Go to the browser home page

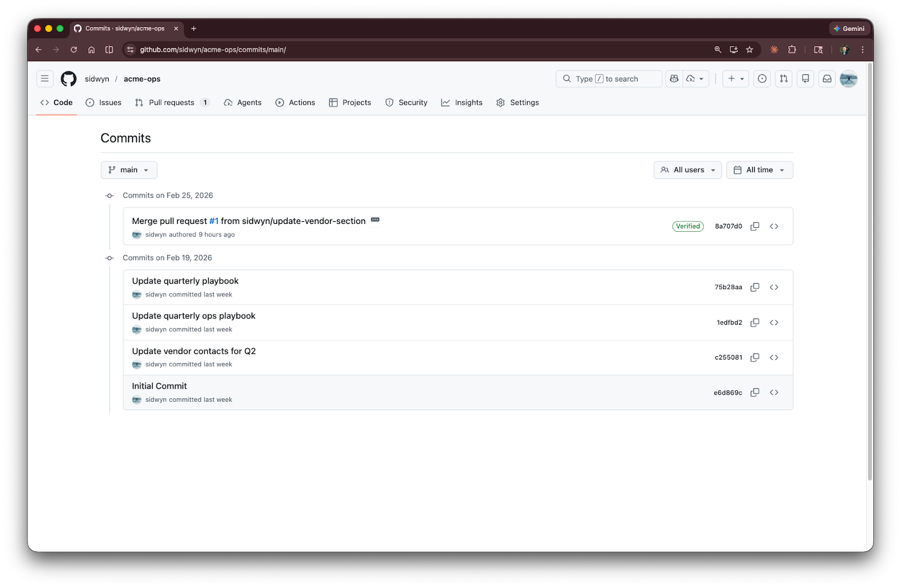(x=91, y=50)
